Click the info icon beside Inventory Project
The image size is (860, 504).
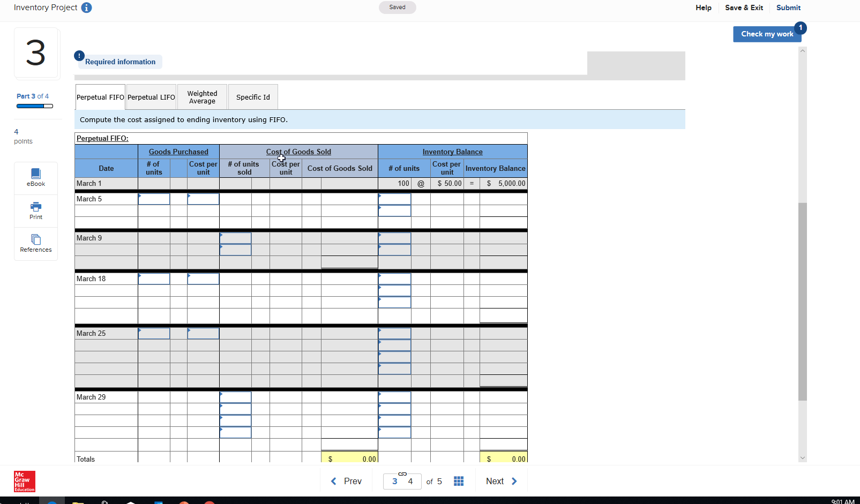(x=86, y=7)
